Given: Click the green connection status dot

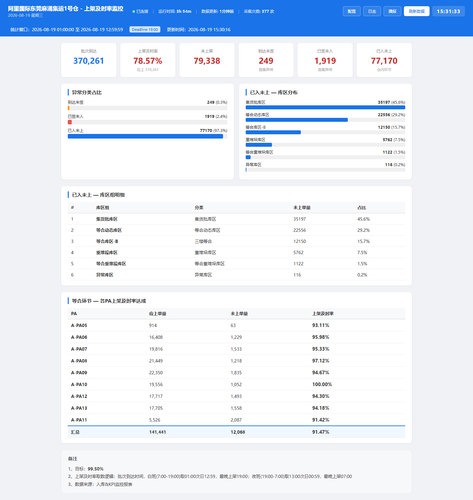Looking at the screenshot, I should tap(134, 11).
